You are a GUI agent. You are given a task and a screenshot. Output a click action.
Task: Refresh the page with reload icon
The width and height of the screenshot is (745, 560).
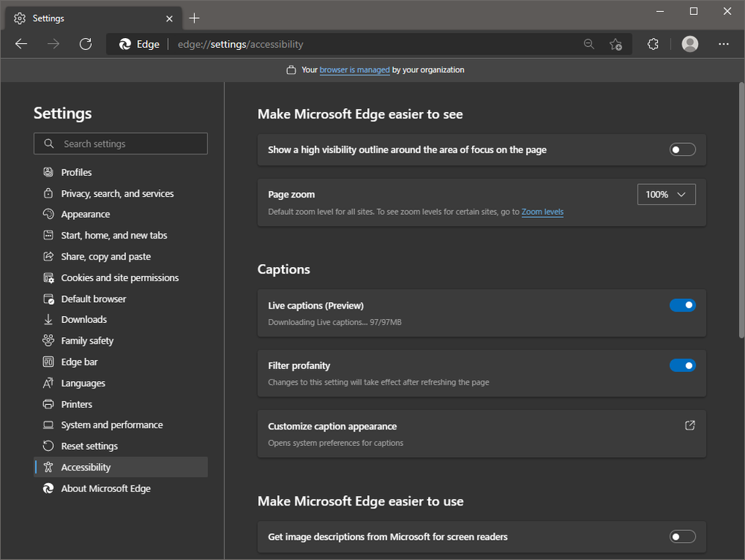tap(86, 44)
